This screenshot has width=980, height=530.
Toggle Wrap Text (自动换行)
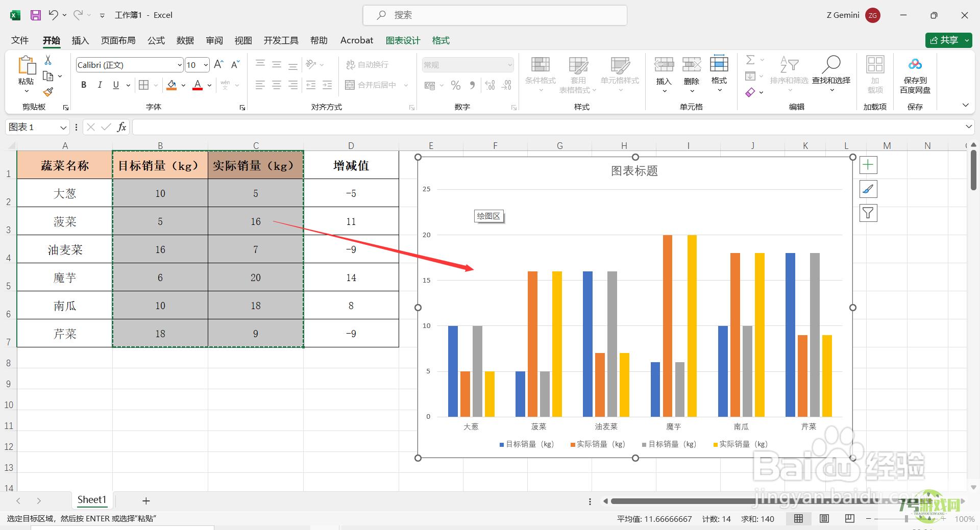[367, 65]
